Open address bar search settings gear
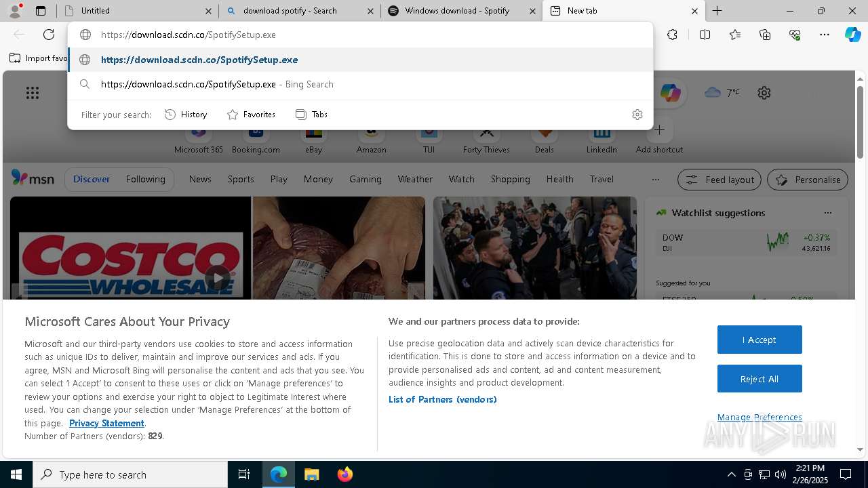The height and width of the screenshot is (488, 868). click(x=637, y=115)
